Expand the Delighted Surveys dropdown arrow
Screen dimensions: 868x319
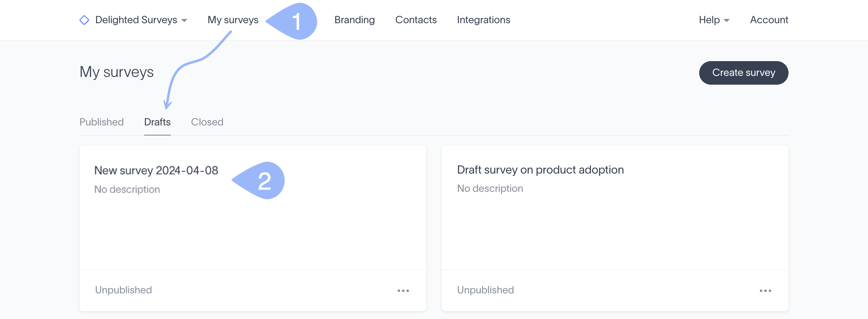[x=184, y=21]
